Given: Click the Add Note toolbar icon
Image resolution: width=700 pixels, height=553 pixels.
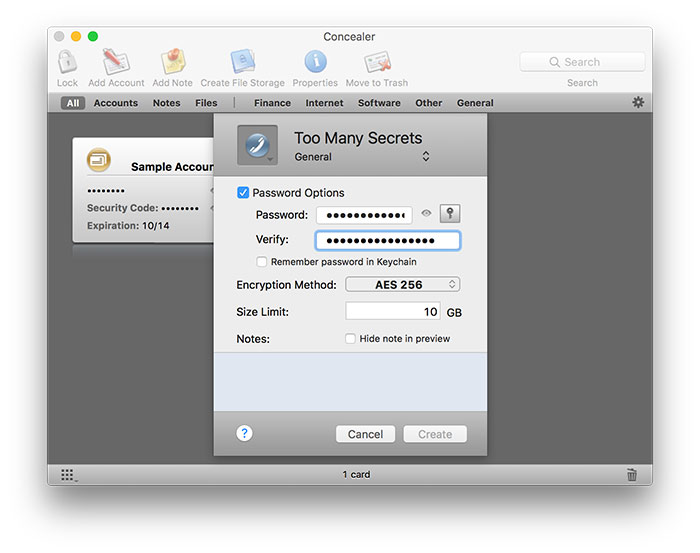Looking at the screenshot, I should (x=172, y=62).
